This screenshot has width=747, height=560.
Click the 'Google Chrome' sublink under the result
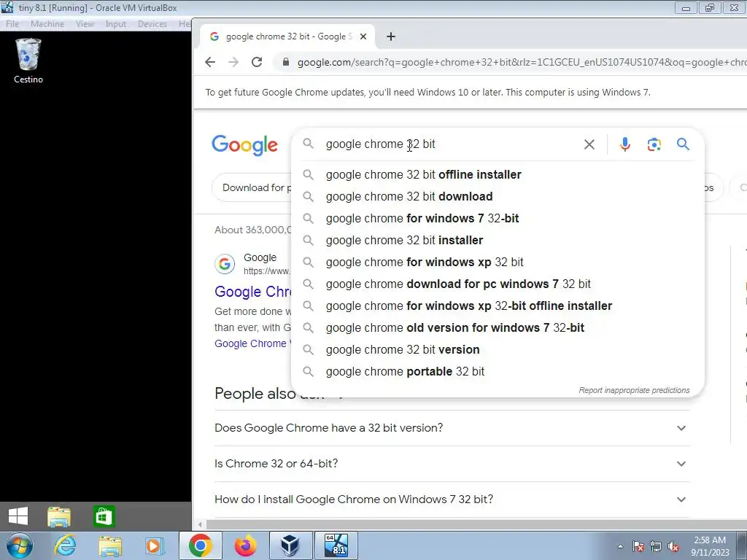coord(251,343)
